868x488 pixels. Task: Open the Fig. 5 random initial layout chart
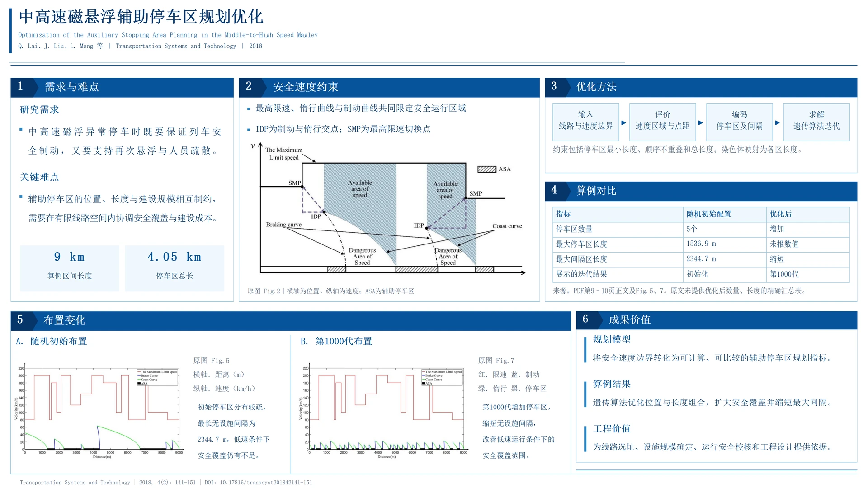[98, 410]
